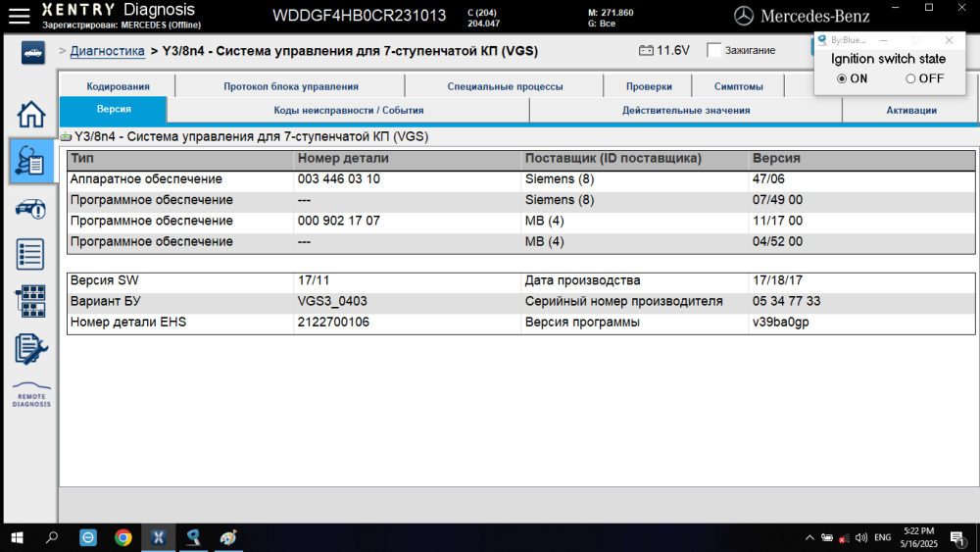980x552 pixels.
Task: Click the Номер детали column header
Action: (343, 158)
